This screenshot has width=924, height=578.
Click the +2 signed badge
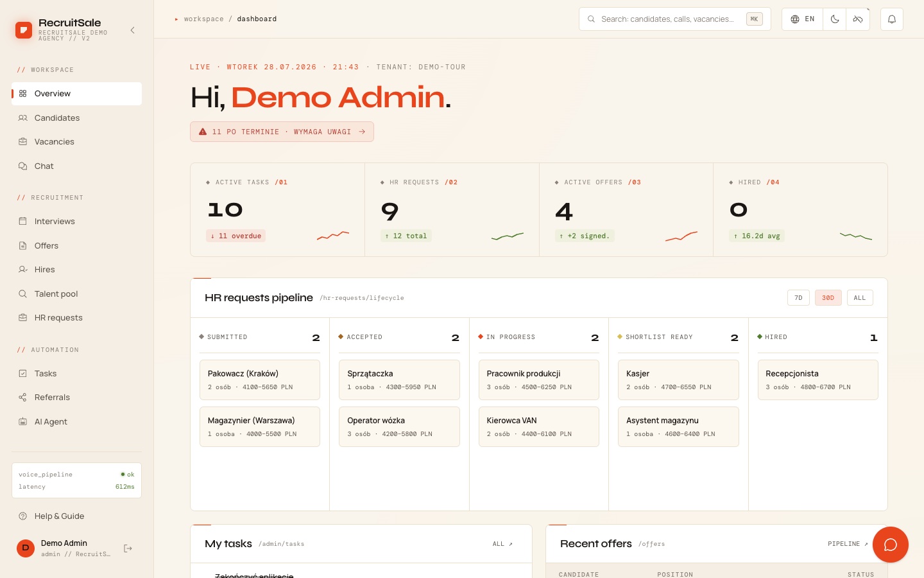coord(585,236)
